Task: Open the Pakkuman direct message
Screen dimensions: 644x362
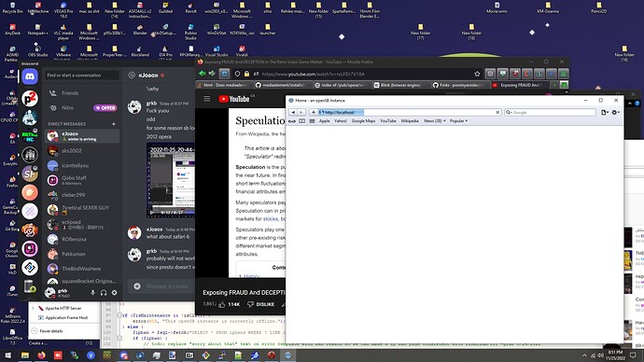Action: (x=82, y=254)
